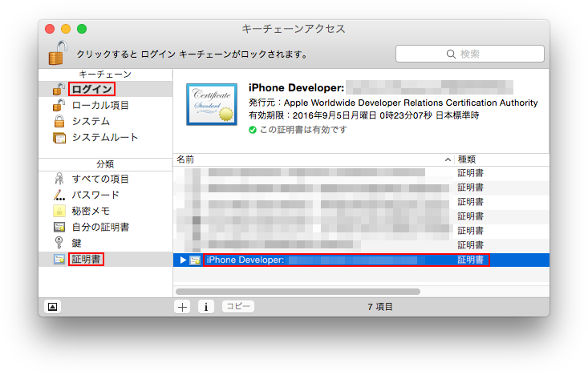Click the closed padlock icon beside システム

[x=59, y=121]
